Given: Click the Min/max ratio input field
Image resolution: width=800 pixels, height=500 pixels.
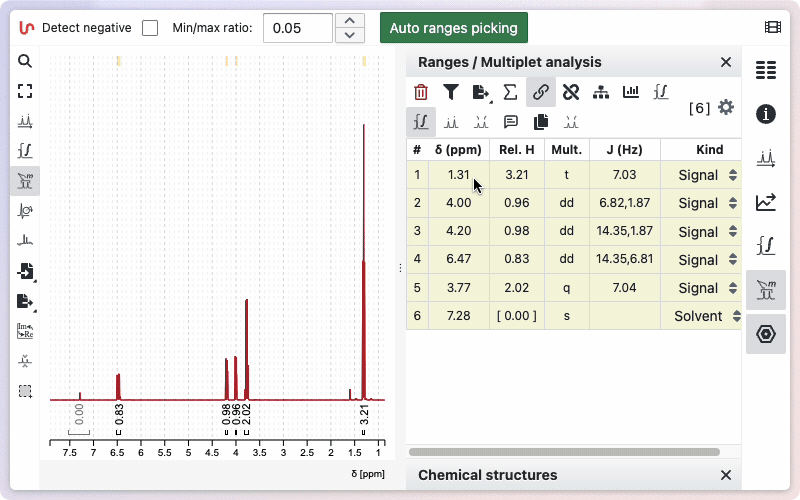Looking at the screenshot, I should (297, 28).
